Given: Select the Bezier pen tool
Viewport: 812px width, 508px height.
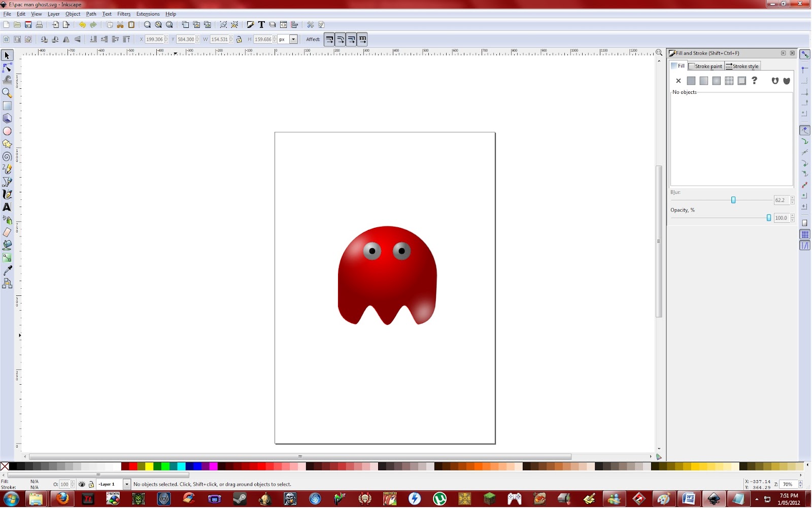Looking at the screenshot, I should click(x=7, y=182).
